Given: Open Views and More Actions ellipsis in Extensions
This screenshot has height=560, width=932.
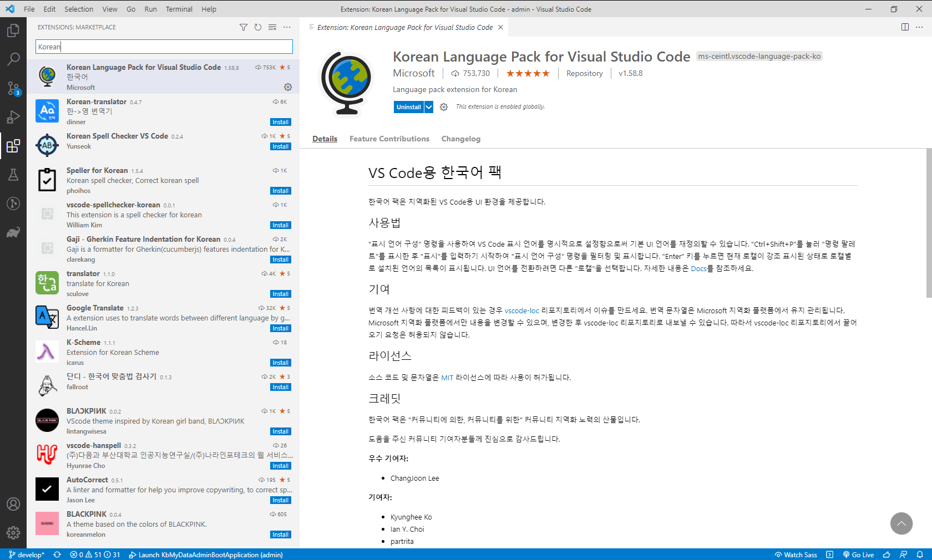Looking at the screenshot, I should [287, 27].
